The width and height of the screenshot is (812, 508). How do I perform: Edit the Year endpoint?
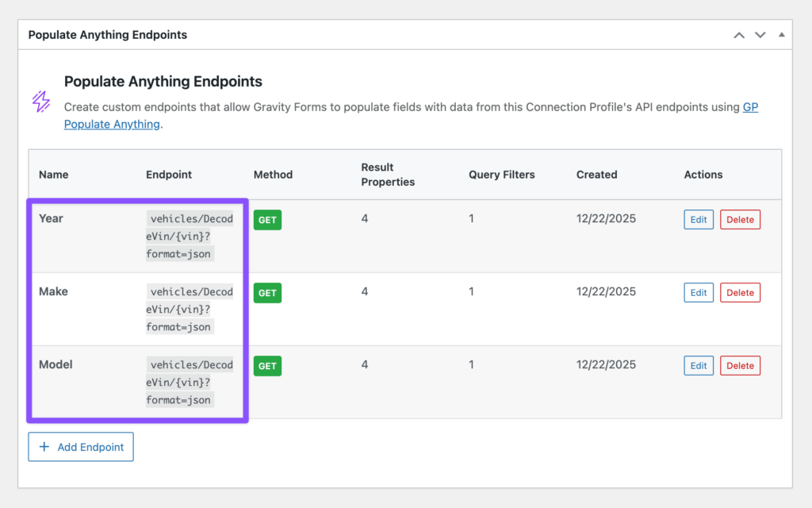[x=698, y=219]
